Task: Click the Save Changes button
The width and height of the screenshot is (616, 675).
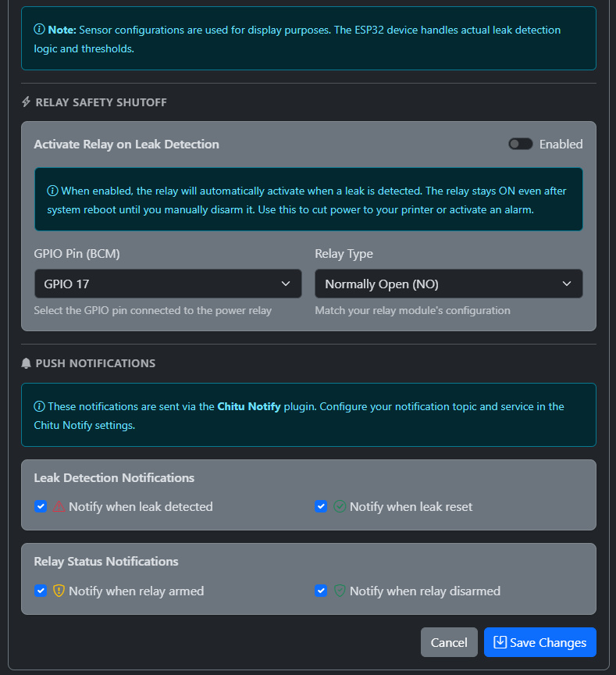Action: click(x=539, y=642)
